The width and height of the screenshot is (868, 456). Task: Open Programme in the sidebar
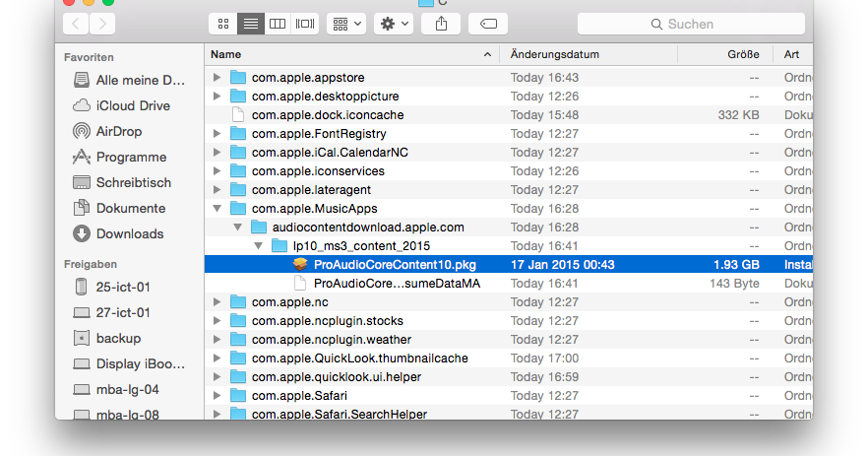click(120, 157)
